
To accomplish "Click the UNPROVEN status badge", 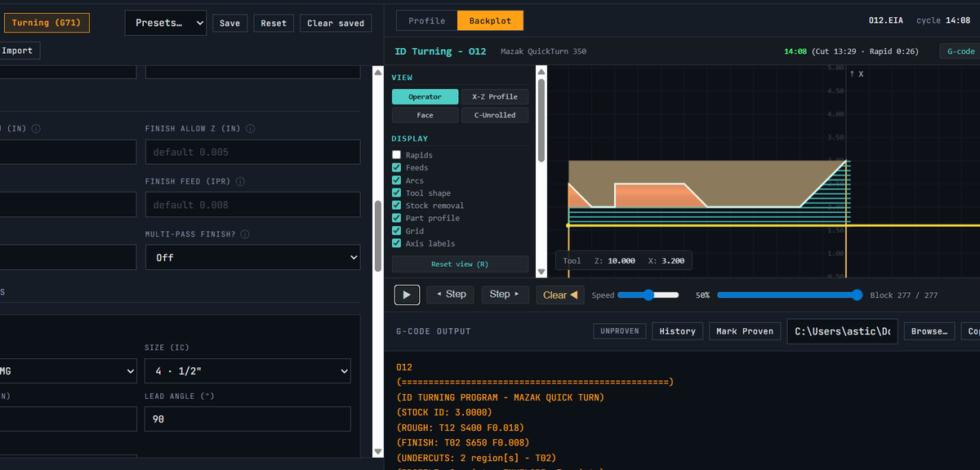I will (620, 331).
